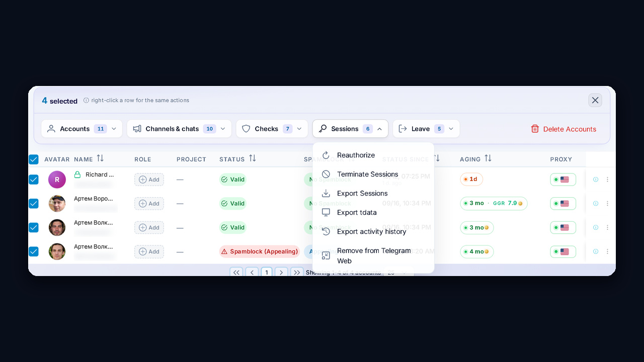Viewport: 644px width, 362px height.
Task: Open info icon for Артем Воро... row
Action: coord(596,204)
